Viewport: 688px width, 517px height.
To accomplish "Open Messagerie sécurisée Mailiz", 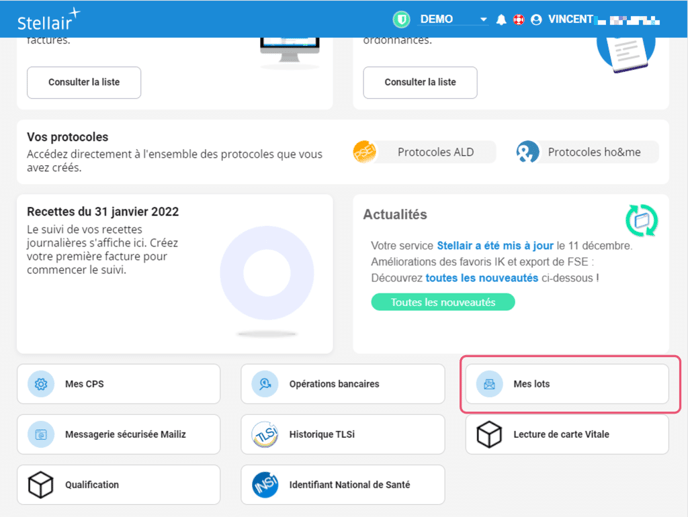I will click(x=119, y=435).
